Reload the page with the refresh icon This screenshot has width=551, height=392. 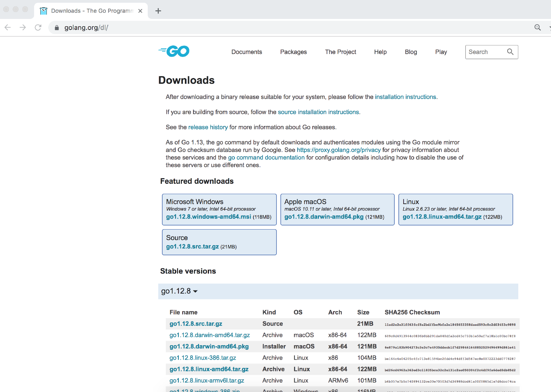(x=38, y=28)
